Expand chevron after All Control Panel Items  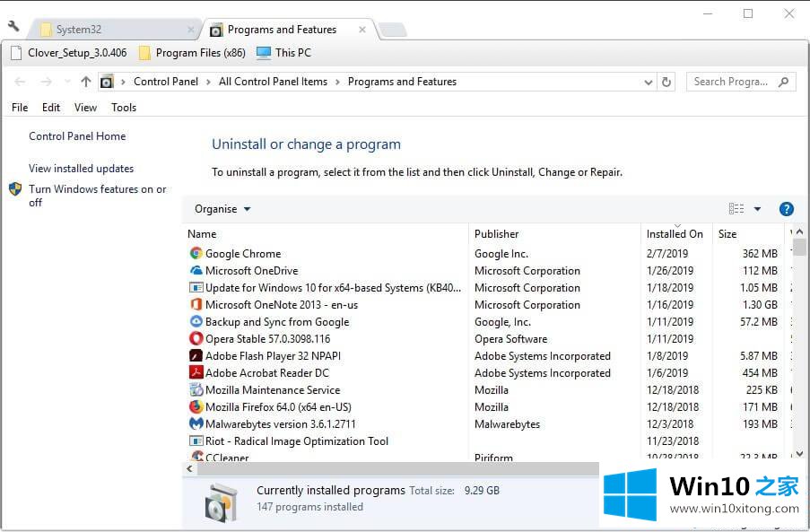click(337, 82)
